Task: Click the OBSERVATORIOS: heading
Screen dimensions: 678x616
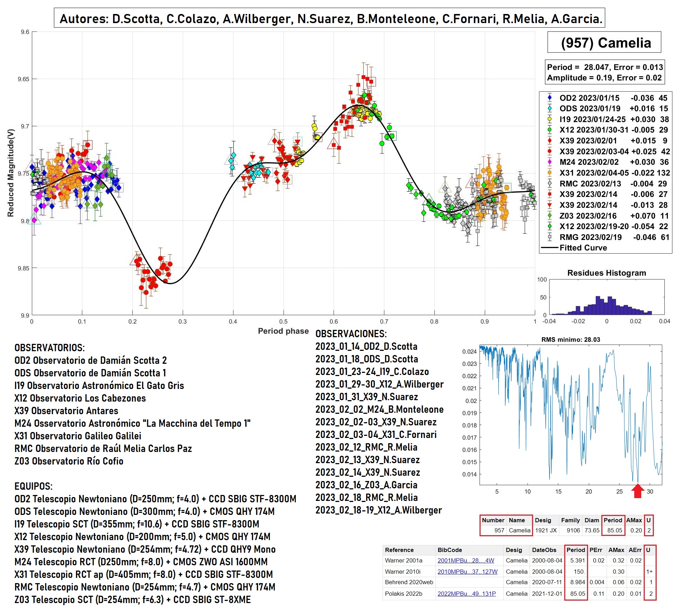Action: pyautogui.click(x=49, y=348)
